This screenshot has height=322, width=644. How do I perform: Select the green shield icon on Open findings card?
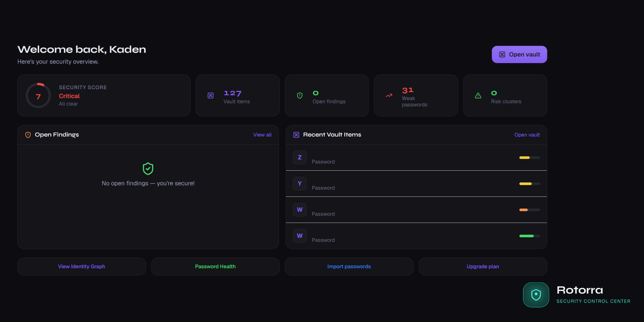pyautogui.click(x=300, y=95)
